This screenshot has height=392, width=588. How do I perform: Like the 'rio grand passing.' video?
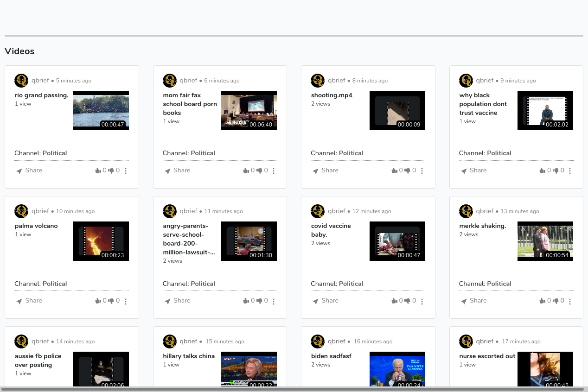coord(98,171)
